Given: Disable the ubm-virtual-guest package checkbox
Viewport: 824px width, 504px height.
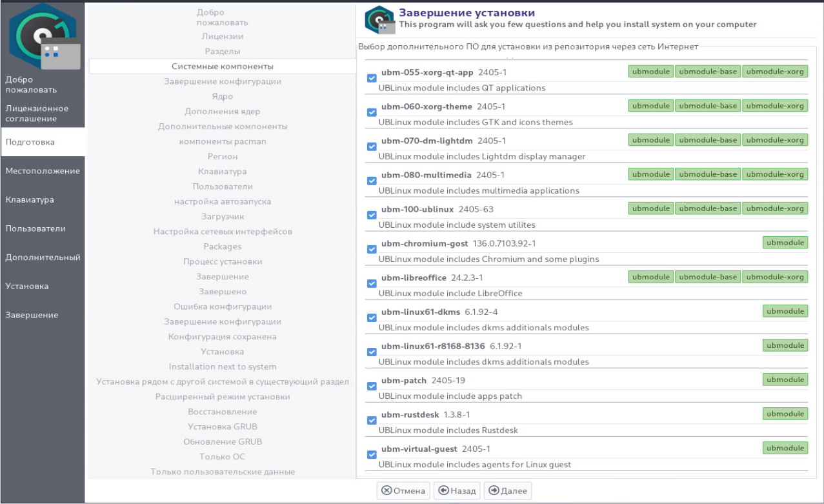Looking at the screenshot, I should click(372, 454).
